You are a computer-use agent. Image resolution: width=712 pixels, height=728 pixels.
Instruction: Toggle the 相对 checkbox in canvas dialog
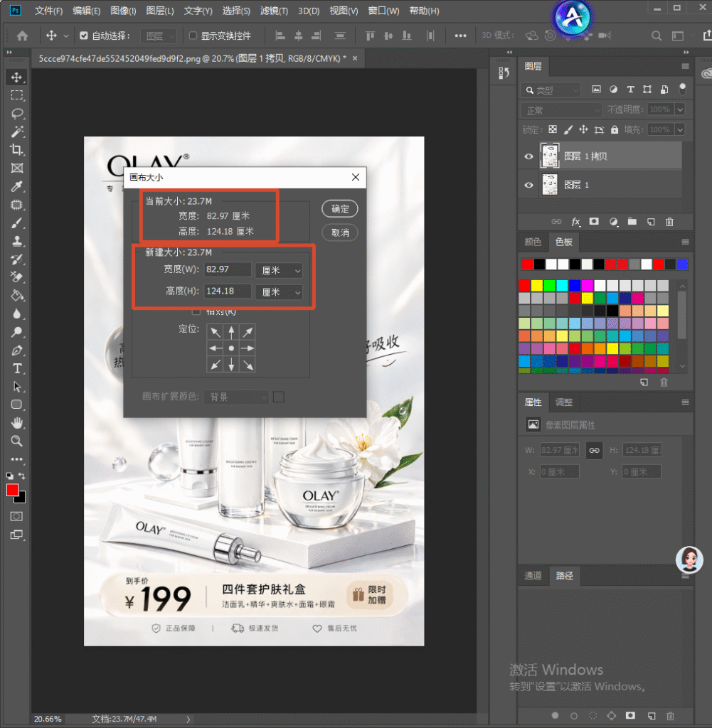pyautogui.click(x=196, y=311)
